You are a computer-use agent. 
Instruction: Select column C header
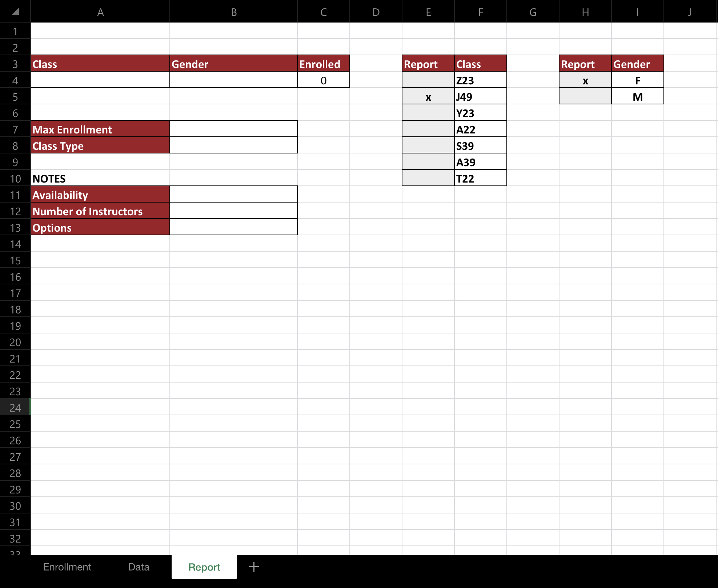pyautogui.click(x=323, y=12)
